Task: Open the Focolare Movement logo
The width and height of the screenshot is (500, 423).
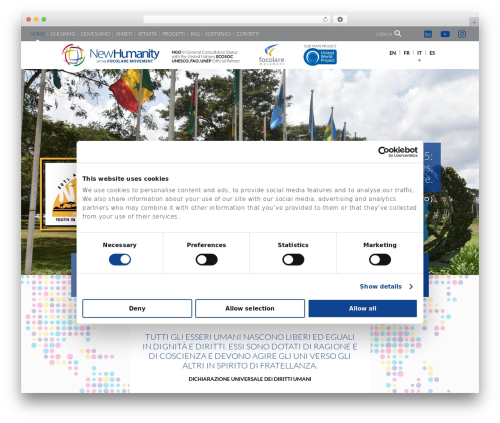Action: click(272, 55)
